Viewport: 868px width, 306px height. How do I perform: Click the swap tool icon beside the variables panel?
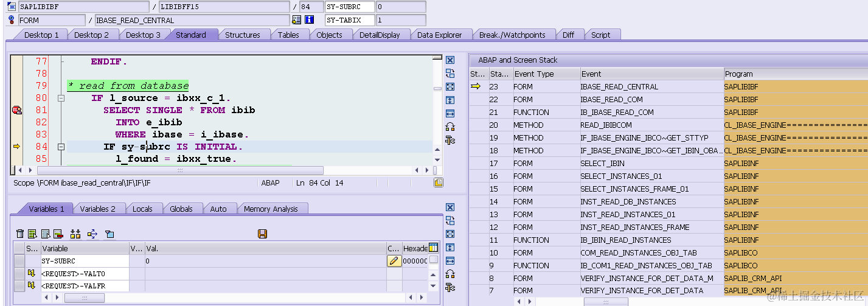(x=450, y=274)
